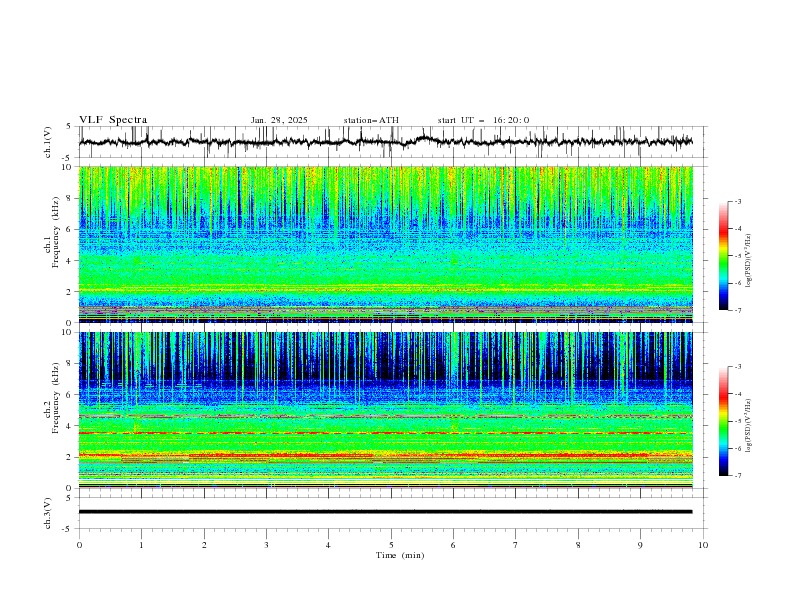Click the "-7" label on ch.2 colorbar
This screenshot has width=792, height=612.
point(738,475)
